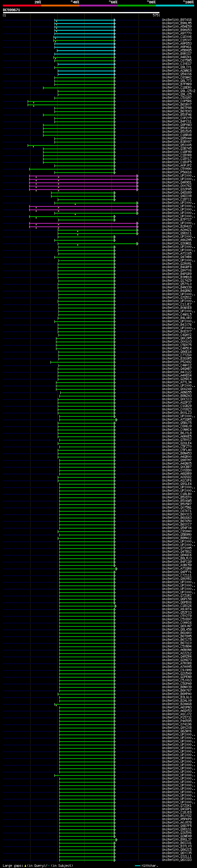Select hit label UniRef100_C3YEG7
Screen dimensions: 197x868
point(177,64)
